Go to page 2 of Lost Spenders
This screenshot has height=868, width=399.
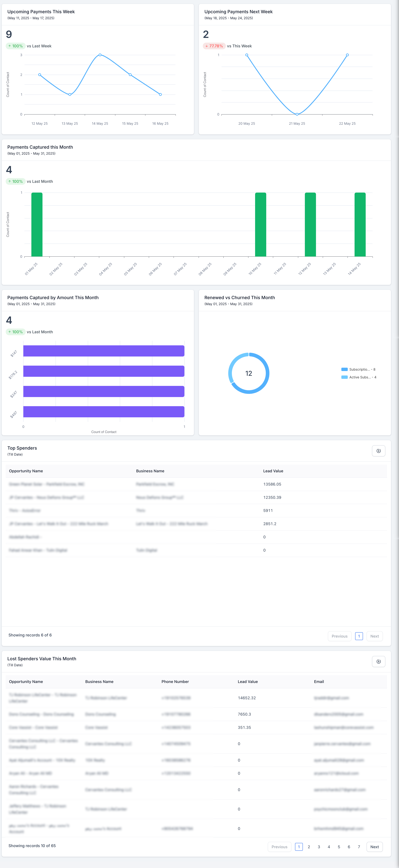point(309,847)
